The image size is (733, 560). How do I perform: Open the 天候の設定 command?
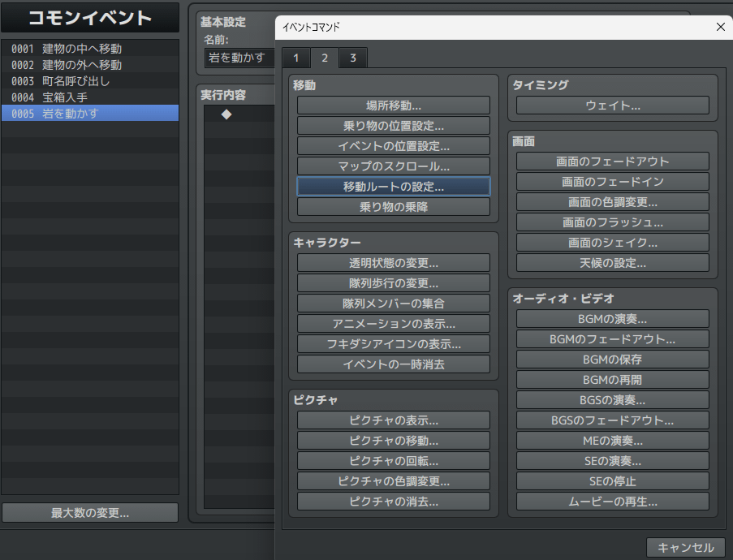pyautogui.click(x=612, y=263)
